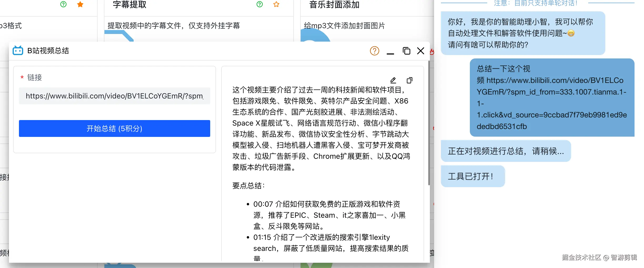
Task: Close the B站视频总结 dialog
Action: click(421, 51)
